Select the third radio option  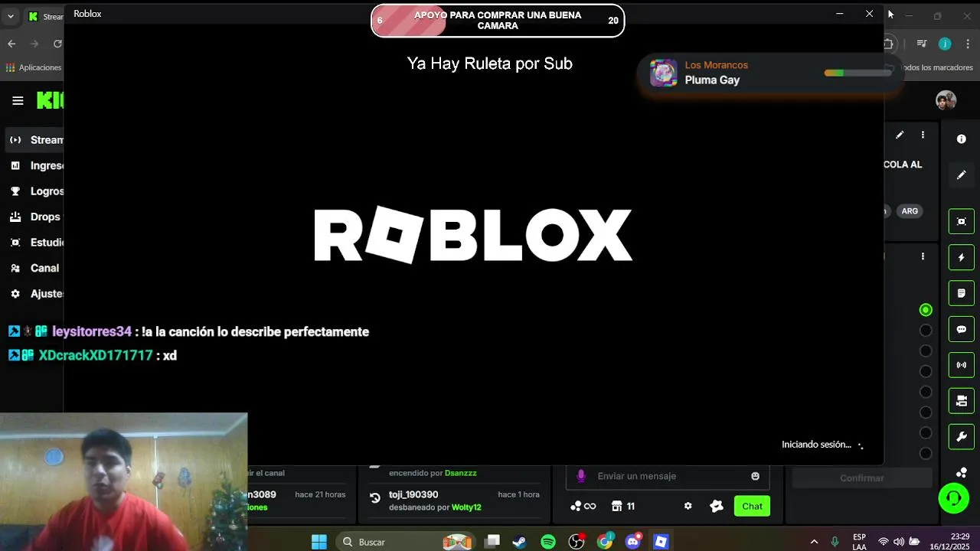[926, 350]
